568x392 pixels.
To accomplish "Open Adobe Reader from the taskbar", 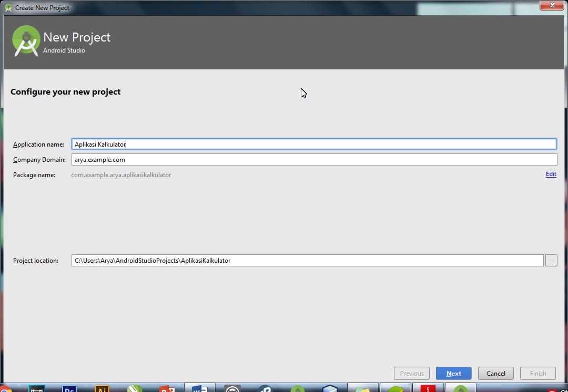I will pos(428,388).
